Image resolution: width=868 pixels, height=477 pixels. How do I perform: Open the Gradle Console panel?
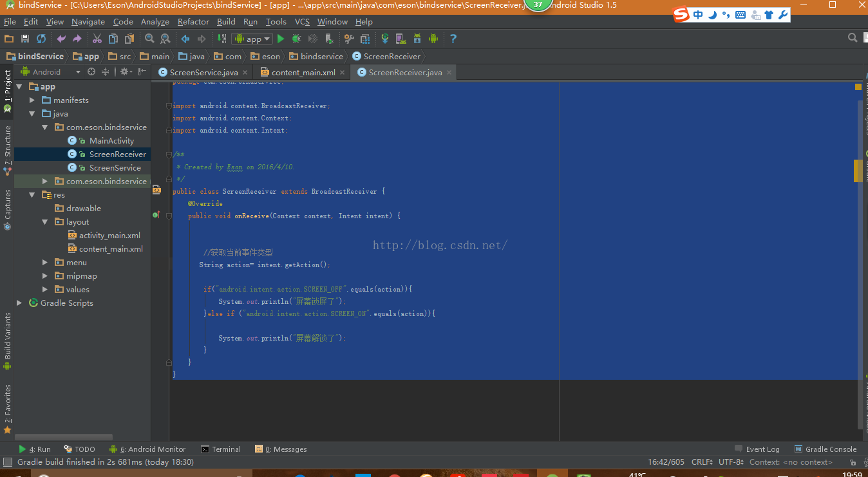pos(826,449)
